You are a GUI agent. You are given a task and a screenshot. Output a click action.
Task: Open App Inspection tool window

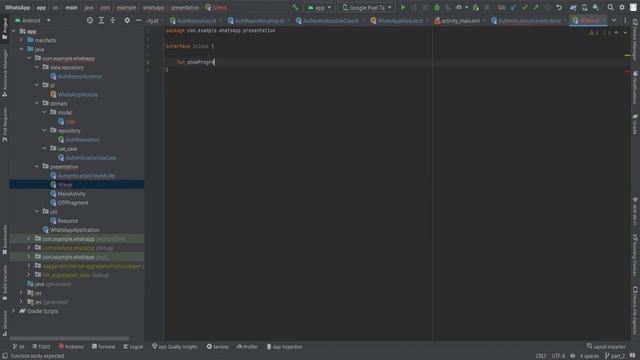click(284, 347)
